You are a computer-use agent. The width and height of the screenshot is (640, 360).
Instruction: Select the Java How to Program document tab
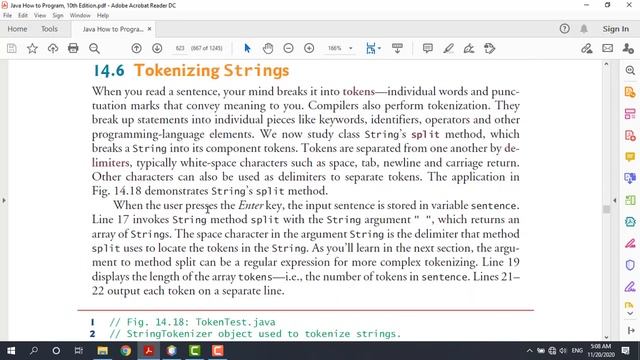113,29
